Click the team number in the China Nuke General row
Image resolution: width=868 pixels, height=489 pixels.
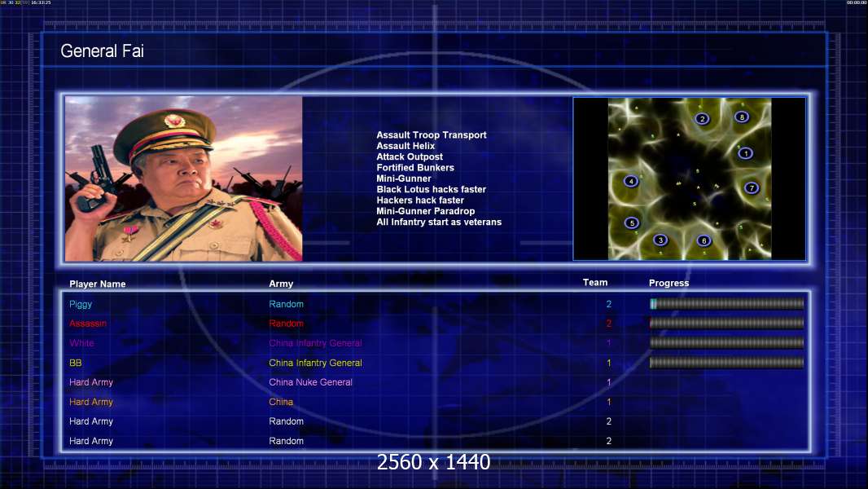click(x=608, y=382)
